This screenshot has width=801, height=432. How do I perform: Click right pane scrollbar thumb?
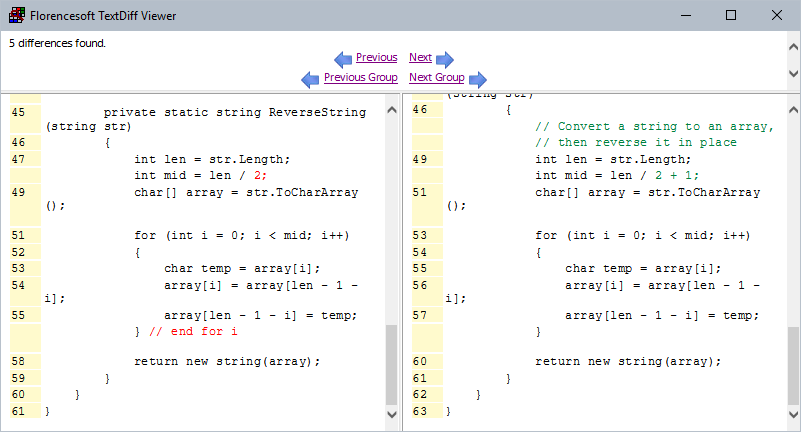point(793,366)
